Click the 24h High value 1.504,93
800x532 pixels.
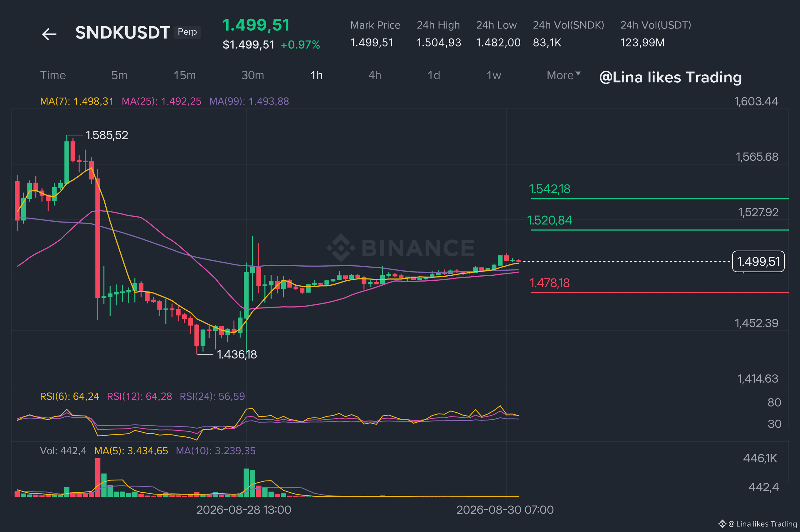click(x=439, y=43)
